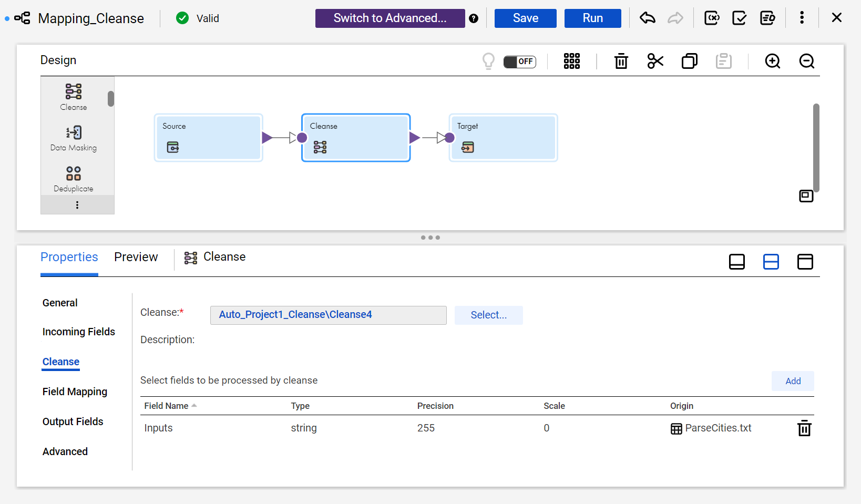Open the Cleanse properties section
This screenshot has height=504, width=861.
pos(61,362)
